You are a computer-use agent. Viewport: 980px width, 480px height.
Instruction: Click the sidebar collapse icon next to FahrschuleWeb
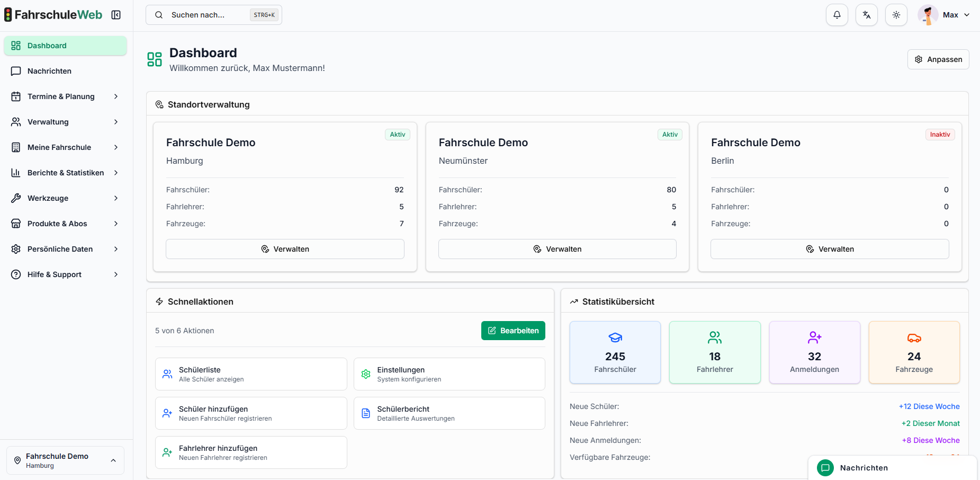pyautogui.click(x=116, y=15)
